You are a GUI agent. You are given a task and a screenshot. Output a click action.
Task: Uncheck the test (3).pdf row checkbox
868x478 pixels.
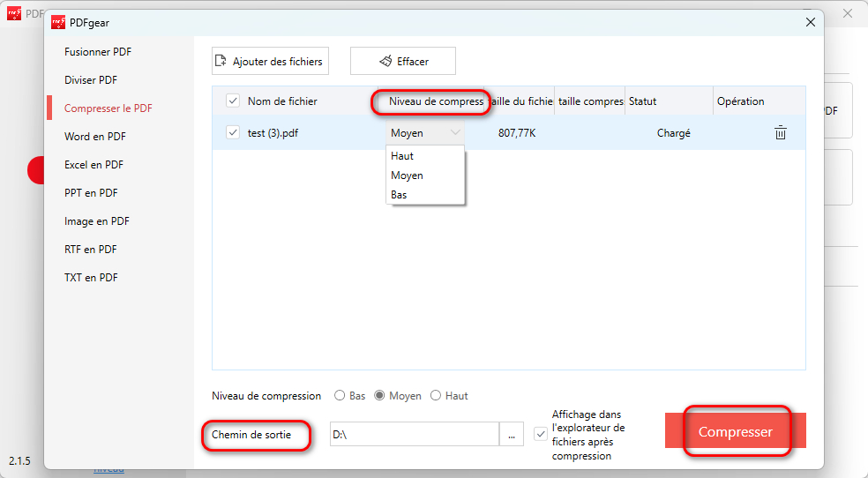point(233,133)
